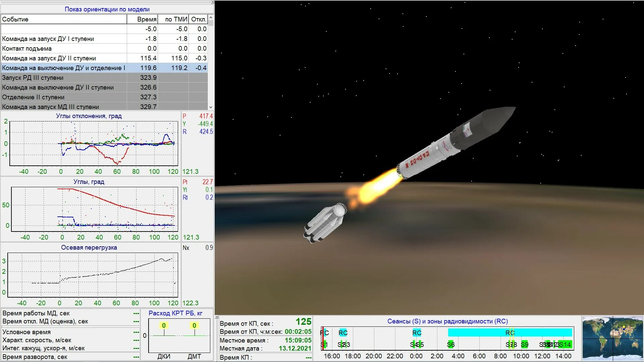Click the local time value 15:09:05
This screenshot has height=362, width=644.
pyautogui.click(x=298, y=341)
